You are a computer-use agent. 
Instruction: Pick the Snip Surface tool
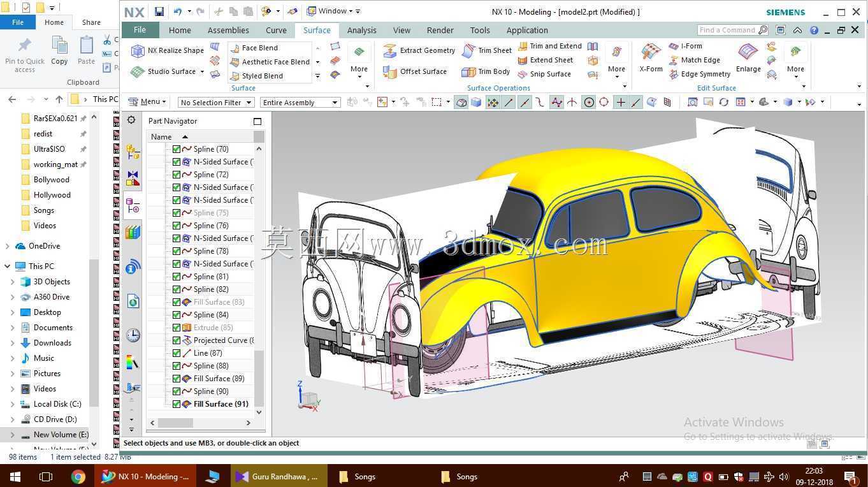tap(544, 74)
